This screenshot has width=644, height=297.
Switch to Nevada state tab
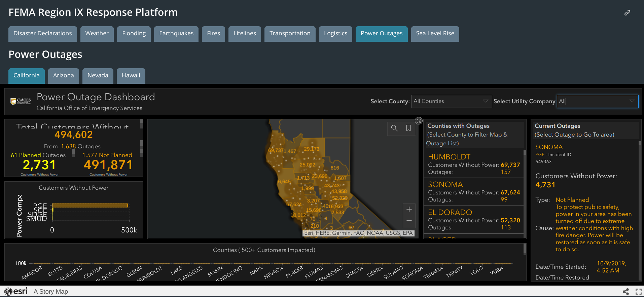[98, 76]
